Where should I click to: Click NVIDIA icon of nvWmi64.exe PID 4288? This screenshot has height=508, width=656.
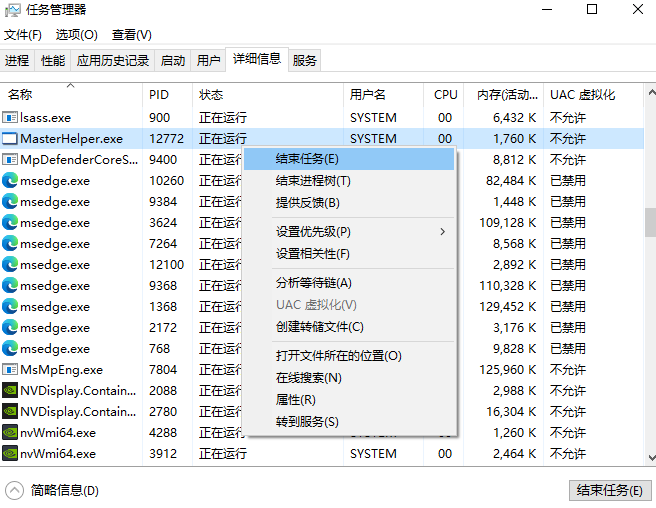10,432
